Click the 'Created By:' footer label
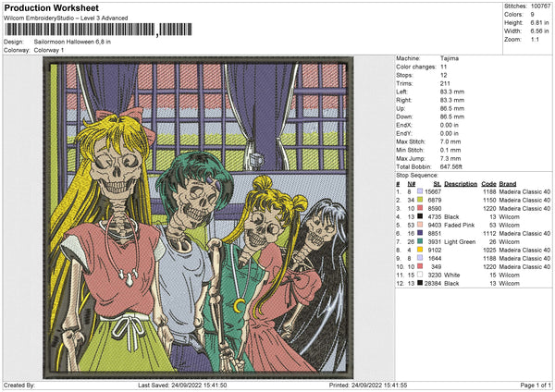Image resolution: width=555 pixels, height=392 pixels. (19, 385)
